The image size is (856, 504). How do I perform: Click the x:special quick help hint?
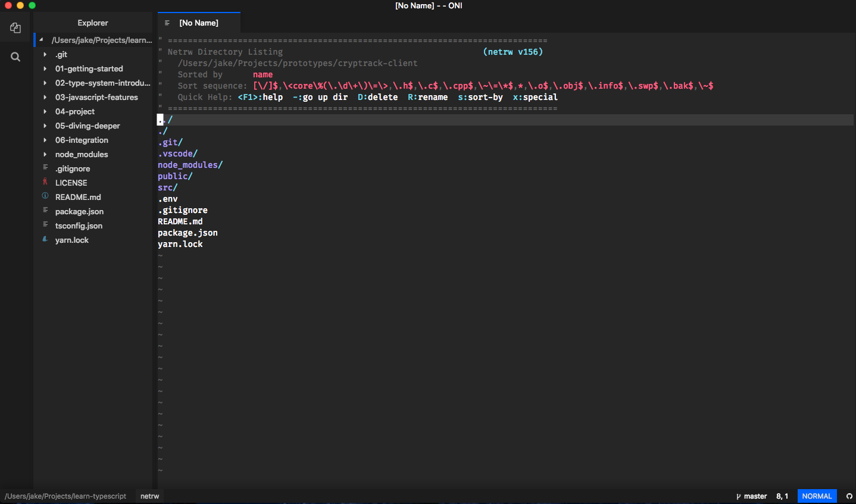pos(535,97)
